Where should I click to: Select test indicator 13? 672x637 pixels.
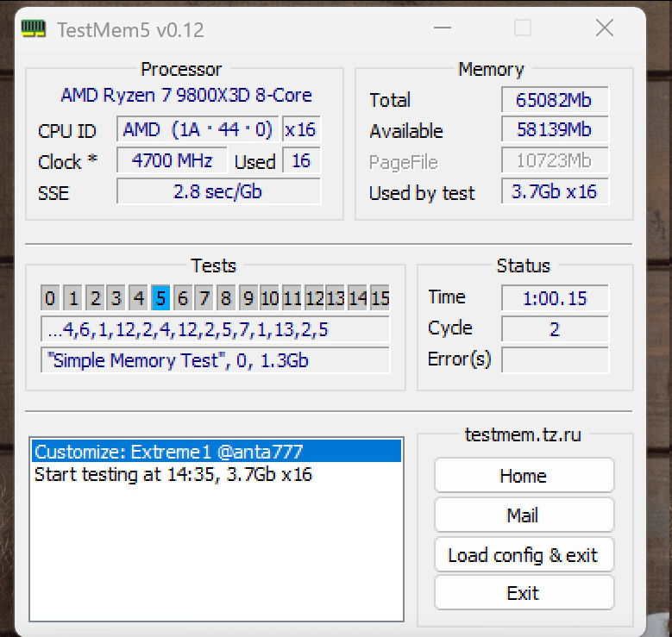click(336, 297)
